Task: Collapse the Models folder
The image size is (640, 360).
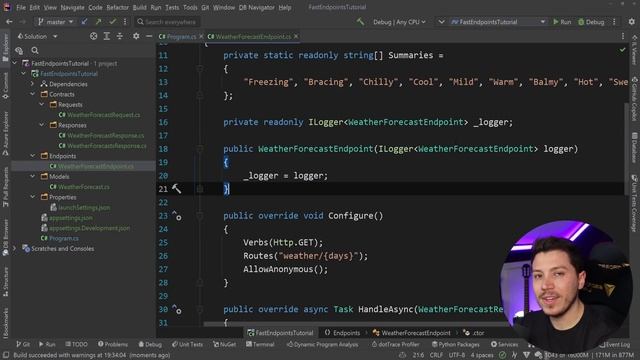Action: pyautogui.click(x=33, y=176)
